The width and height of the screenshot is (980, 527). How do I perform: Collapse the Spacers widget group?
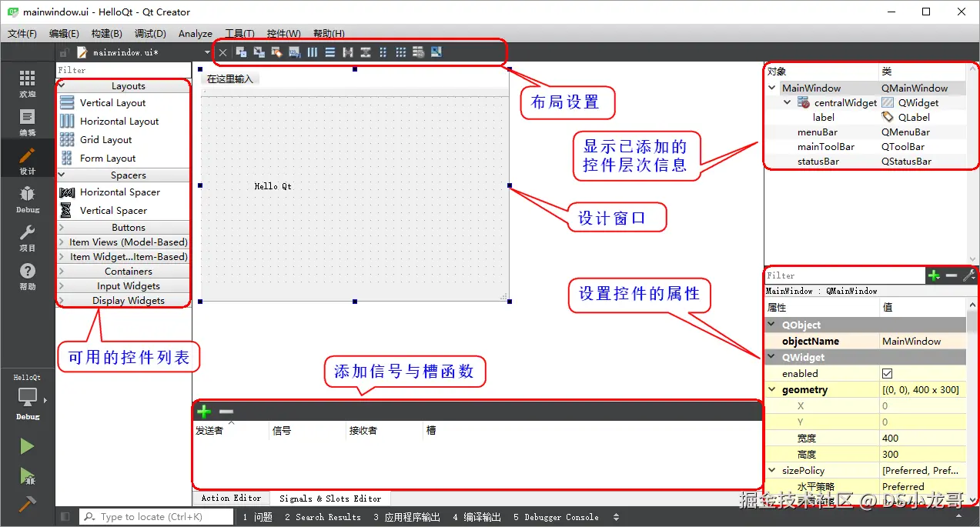pos(61,175)
